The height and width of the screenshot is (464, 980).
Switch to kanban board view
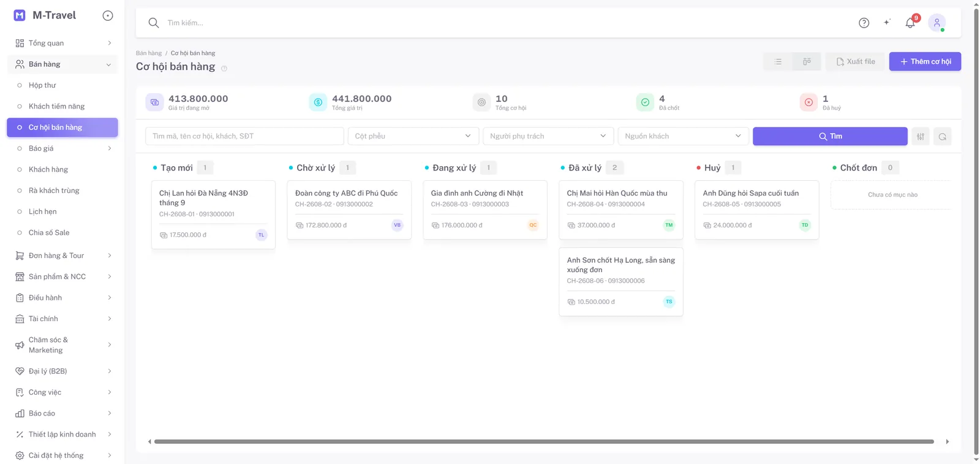pyautogui.click(x=807, y=61)
